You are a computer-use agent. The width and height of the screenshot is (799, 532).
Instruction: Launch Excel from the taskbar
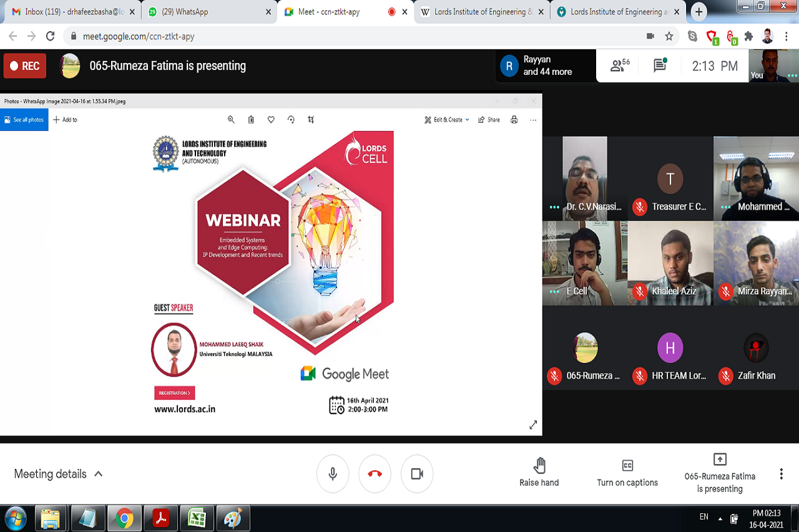pyautogui.click(x=197, y=518)
